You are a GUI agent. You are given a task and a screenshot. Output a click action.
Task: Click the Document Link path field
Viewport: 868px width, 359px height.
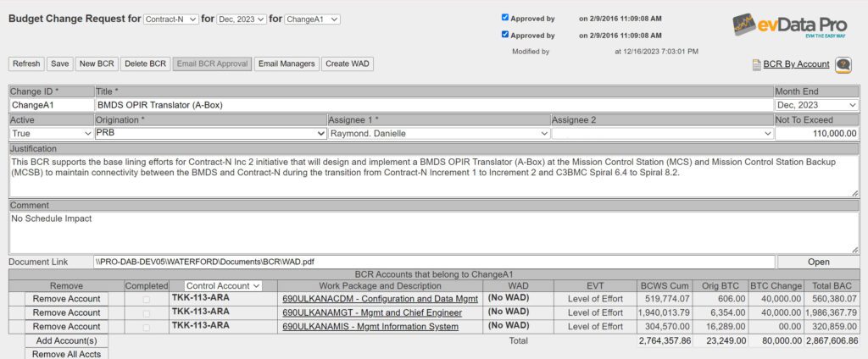click(x=435, y=262)
